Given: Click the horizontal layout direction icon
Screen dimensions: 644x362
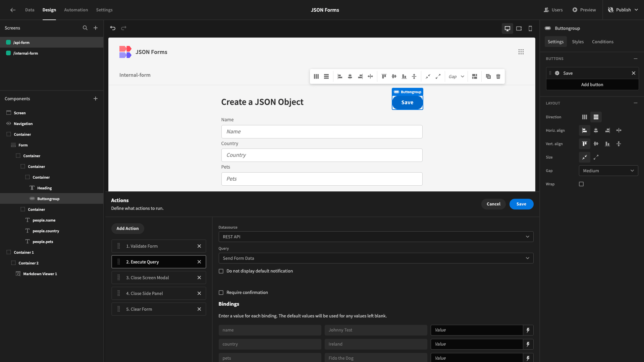Looking at the screenshot, I should (584, 117).
